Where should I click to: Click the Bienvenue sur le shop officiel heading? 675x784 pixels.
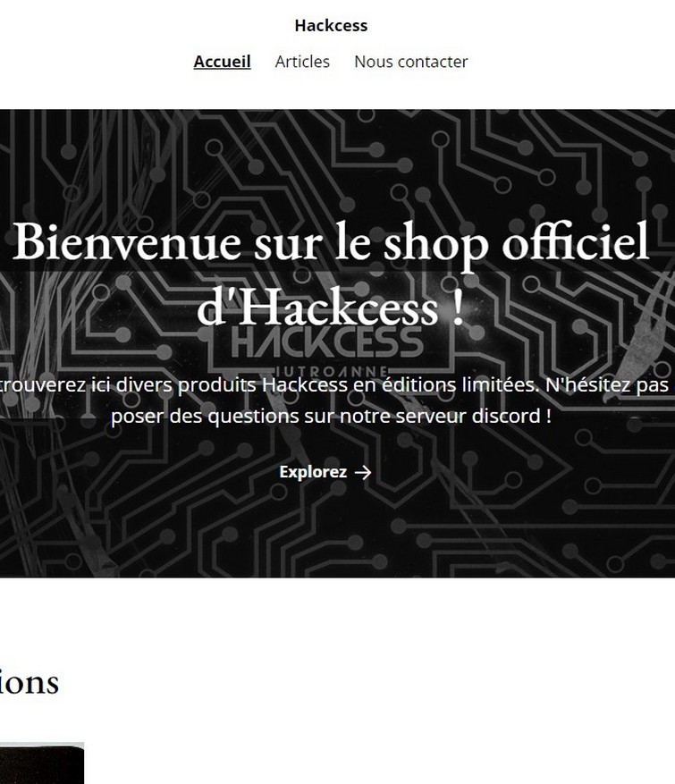[331, 243]
